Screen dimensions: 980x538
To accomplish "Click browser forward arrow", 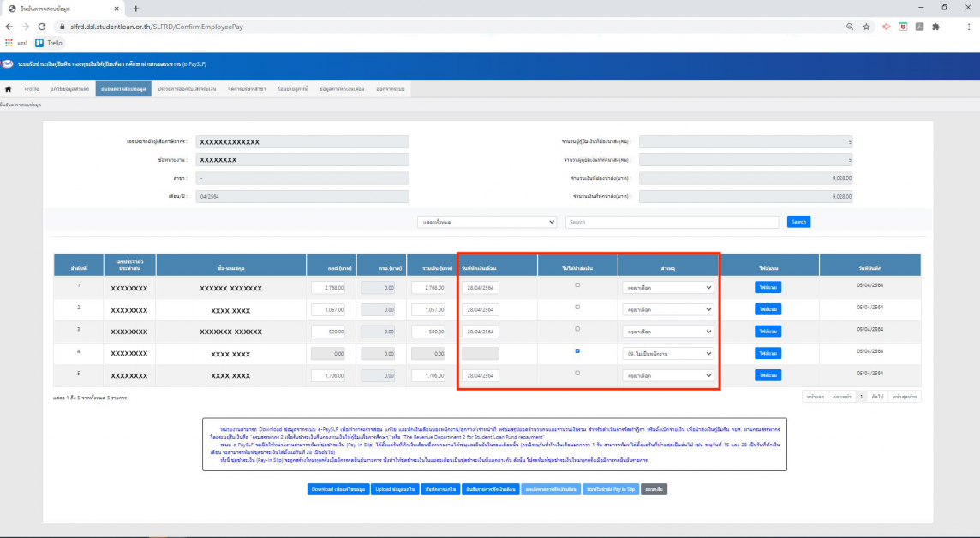I will 26,27.
